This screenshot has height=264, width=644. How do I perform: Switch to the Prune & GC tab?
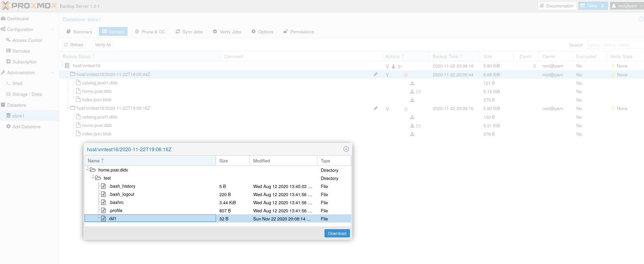150,32
